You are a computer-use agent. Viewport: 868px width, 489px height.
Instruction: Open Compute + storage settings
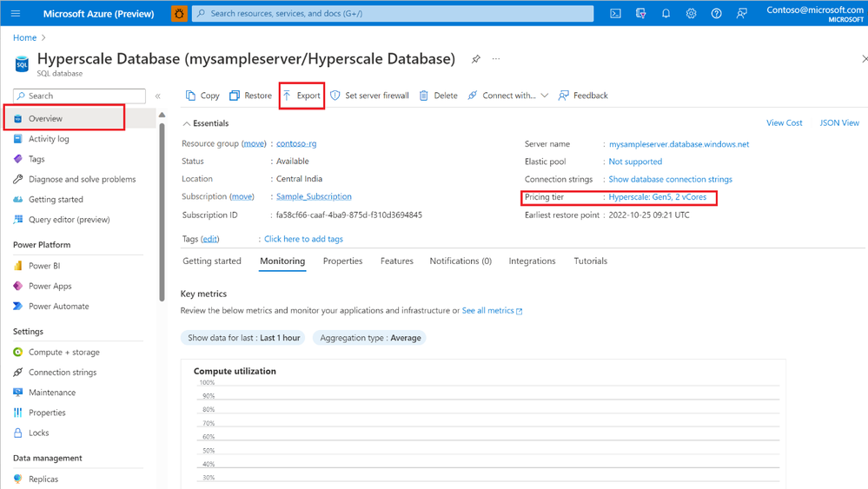click(64, 352)
